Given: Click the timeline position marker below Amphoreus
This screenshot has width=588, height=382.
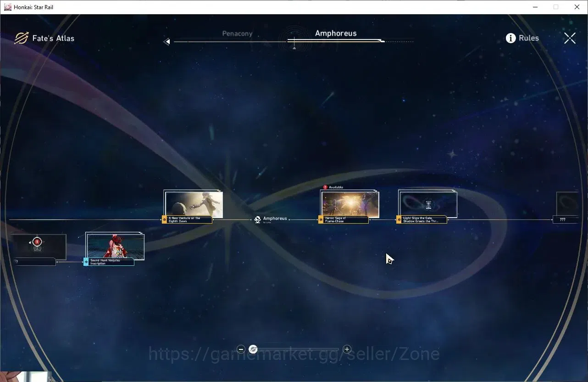Looking at the screenshot, I should [x=294, y=47].
